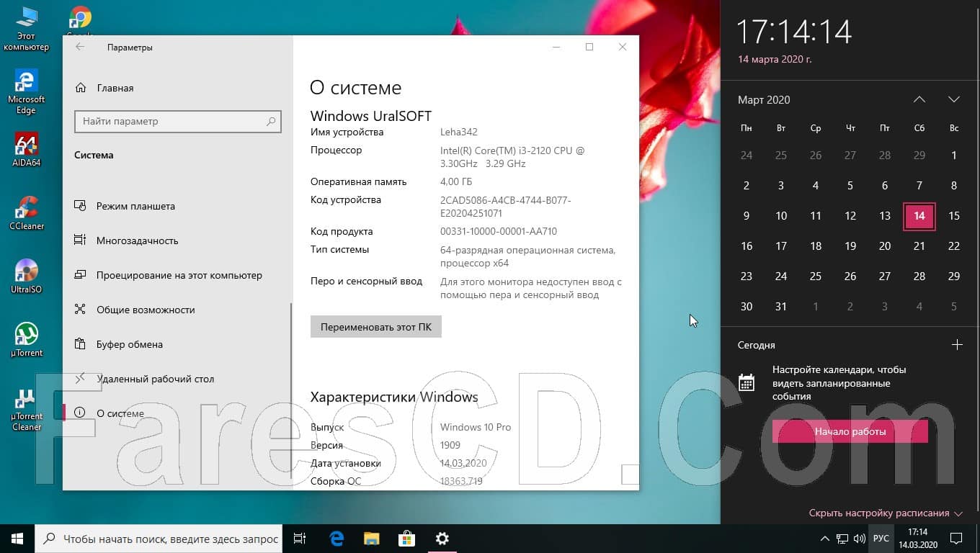Click the "Windows 10 Pro" edition value

tap(476, 427)
